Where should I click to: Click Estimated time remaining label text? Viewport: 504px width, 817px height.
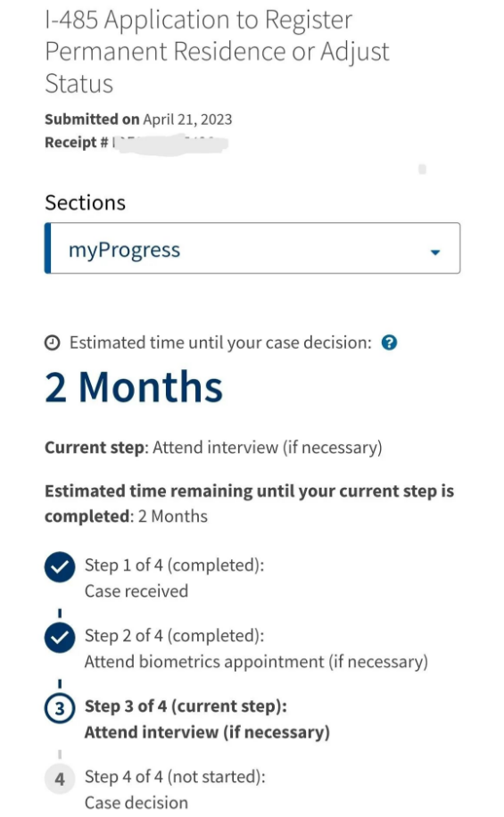249,503
